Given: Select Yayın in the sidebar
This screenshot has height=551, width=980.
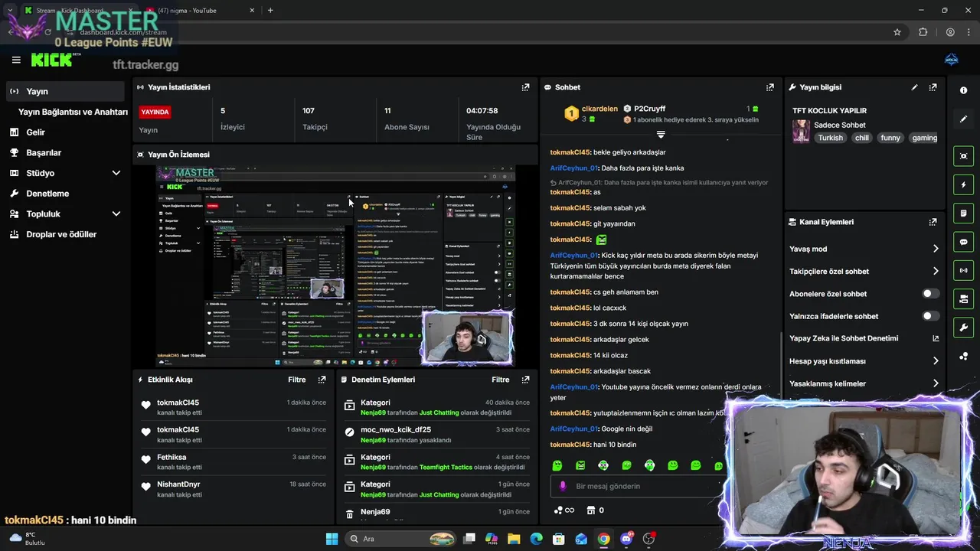Looking at the screenshot, I should (64, 91).
